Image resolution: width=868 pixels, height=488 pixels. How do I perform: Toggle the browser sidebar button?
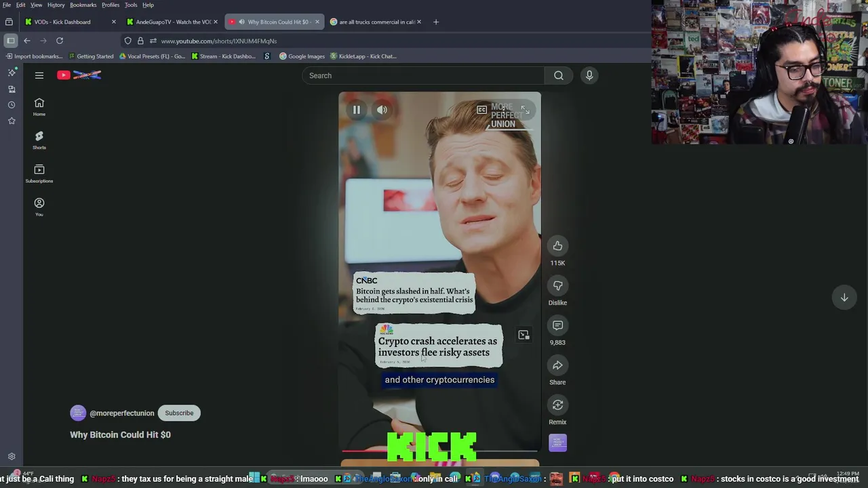tap(10, 41)
